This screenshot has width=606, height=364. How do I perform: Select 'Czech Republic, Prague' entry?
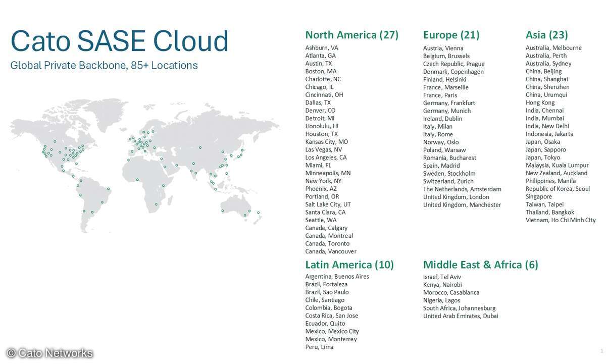454,64
